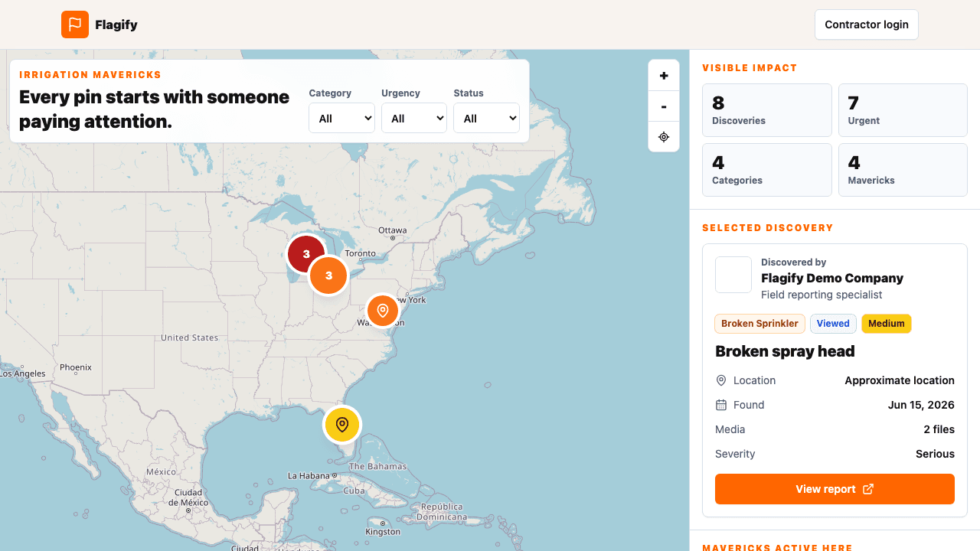Select the yellow pin in Florida
The width and height of the screenshot is (980, 551).
coord(342,425)
